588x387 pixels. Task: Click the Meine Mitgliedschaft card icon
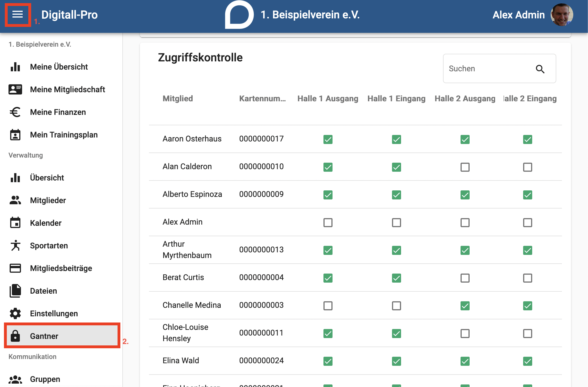coord(15,89)
